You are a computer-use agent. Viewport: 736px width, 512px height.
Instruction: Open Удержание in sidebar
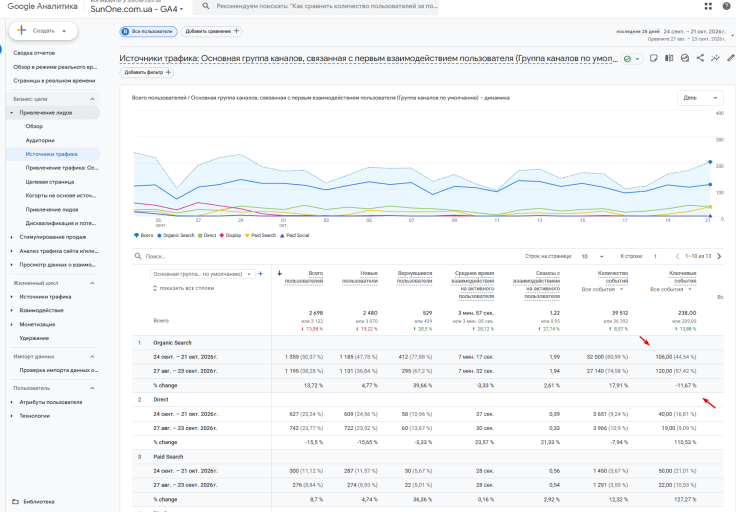point(34,338)
